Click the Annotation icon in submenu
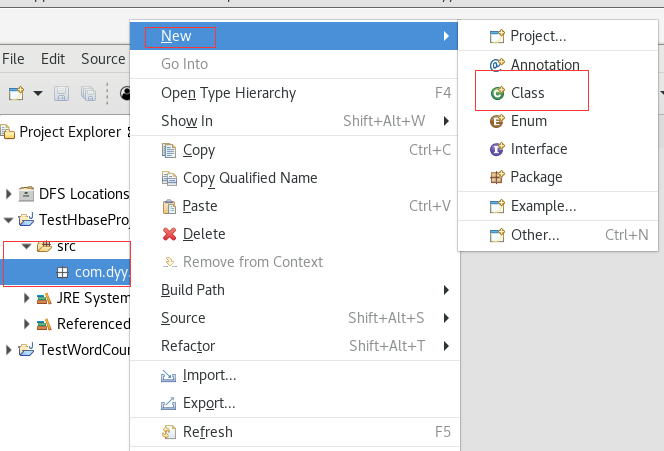The height and width of the screenshot is (451, 664). [x=497, y=65]
